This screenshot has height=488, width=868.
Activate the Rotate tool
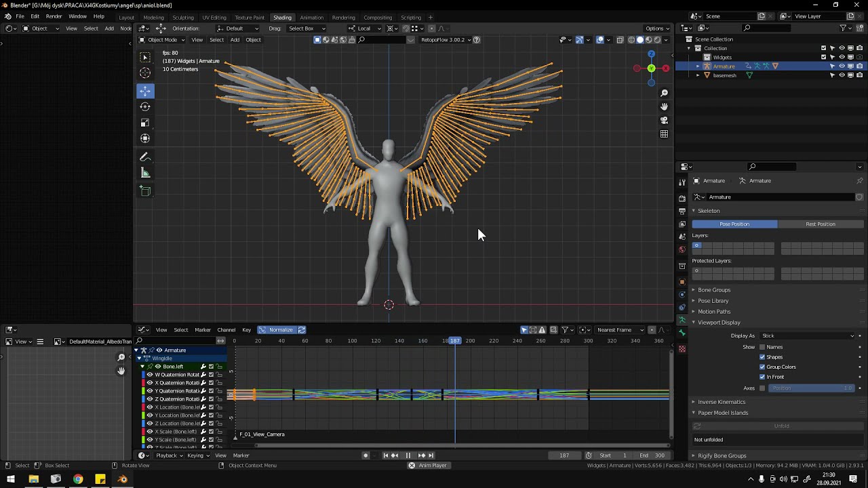(145, 106)
